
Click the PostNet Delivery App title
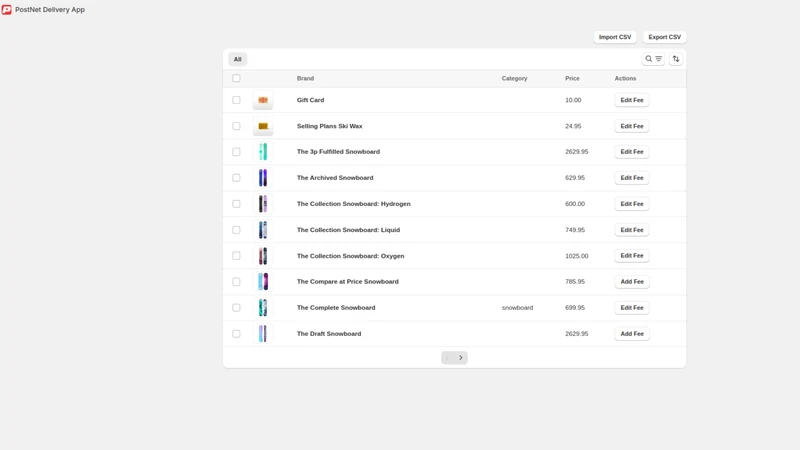click(x=50, y=10)
